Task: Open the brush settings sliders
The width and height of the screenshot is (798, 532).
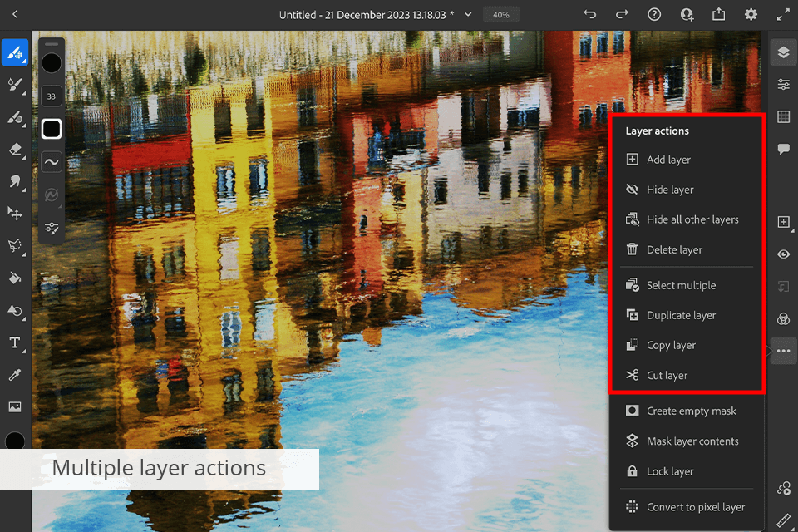Action: tap(52, 228)
